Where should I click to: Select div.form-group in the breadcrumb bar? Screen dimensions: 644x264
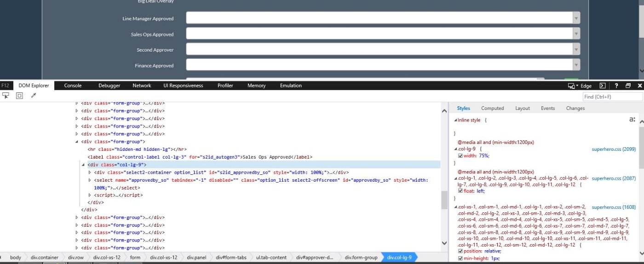(x=361, y=258)
